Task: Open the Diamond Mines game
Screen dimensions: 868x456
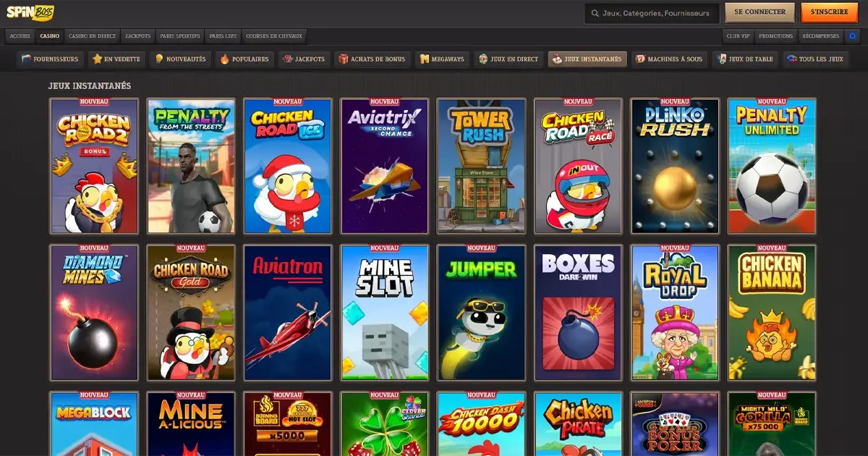Action: click(94, 313)
